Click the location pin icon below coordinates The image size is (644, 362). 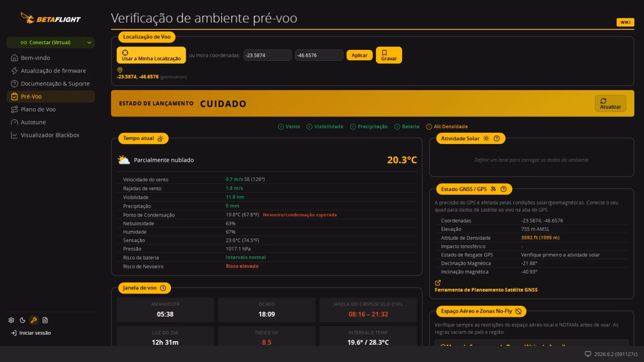click(120, 70)
